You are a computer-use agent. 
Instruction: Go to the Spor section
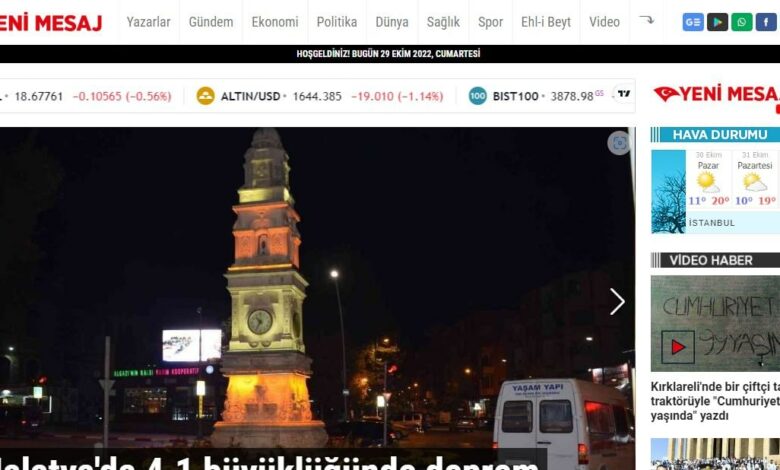pos(490,22)
